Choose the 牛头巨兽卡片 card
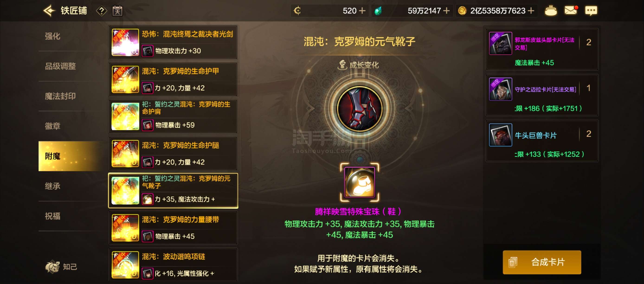 (542, 141)
